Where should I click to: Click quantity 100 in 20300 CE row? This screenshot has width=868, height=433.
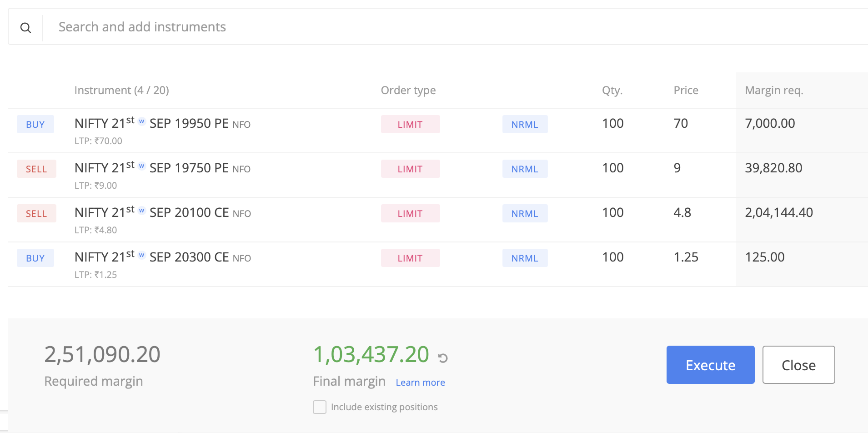pyautogui.click(x=612, y=257)
